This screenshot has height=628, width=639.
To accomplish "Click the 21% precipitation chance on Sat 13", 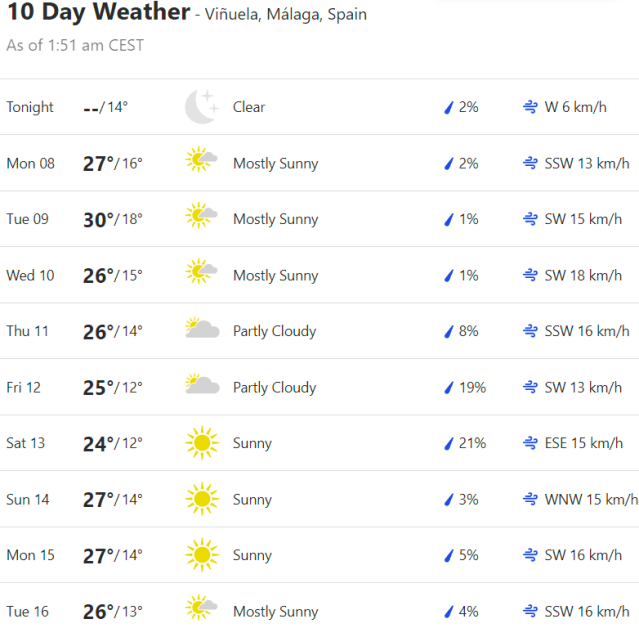I will click(472, 443).
